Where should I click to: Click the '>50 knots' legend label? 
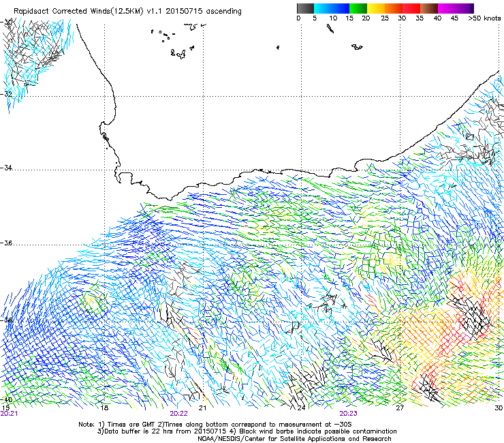(484, 18)
